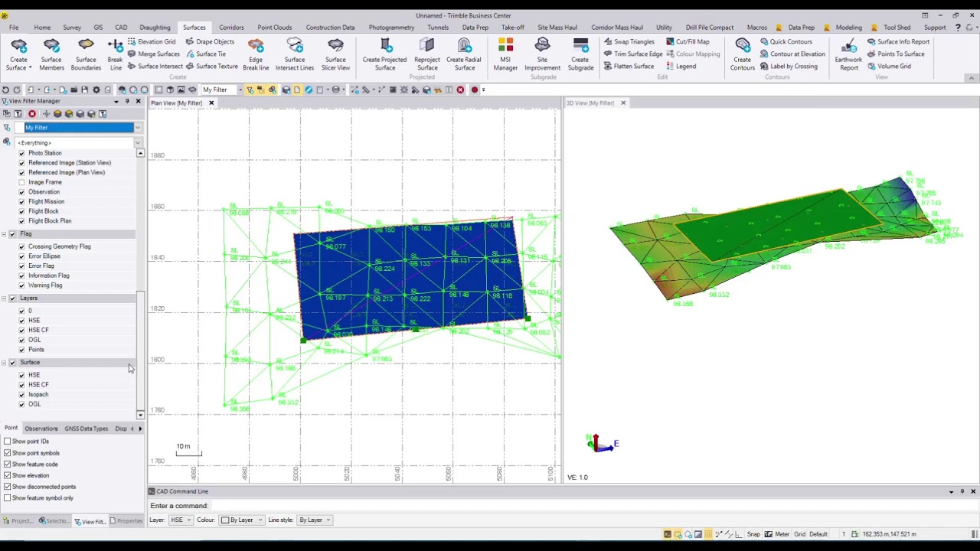
Task: Click the Colour By Layer swatch
Action: coord(225,520)
